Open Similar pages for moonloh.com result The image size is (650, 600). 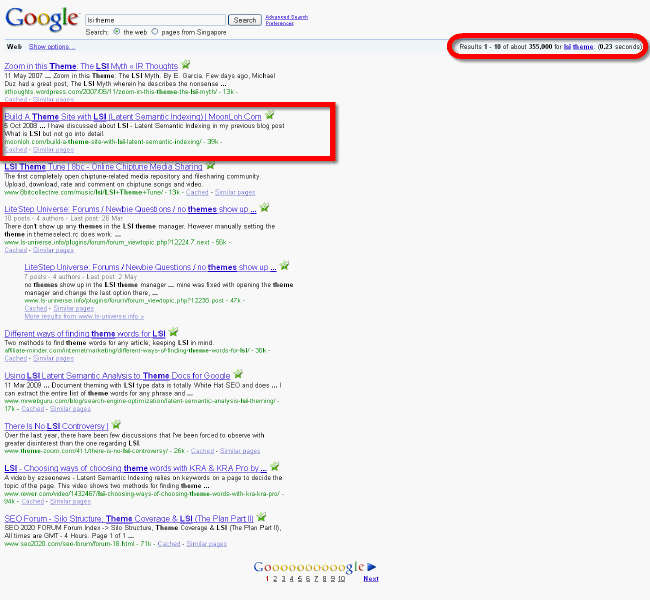tap(53, 150)
